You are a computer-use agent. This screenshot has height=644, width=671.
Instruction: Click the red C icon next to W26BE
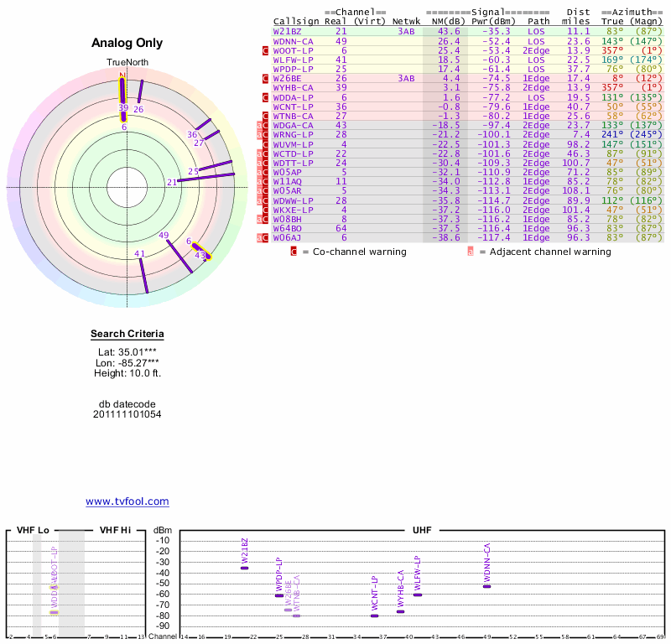pyautogui.click(x=266, y=78)
